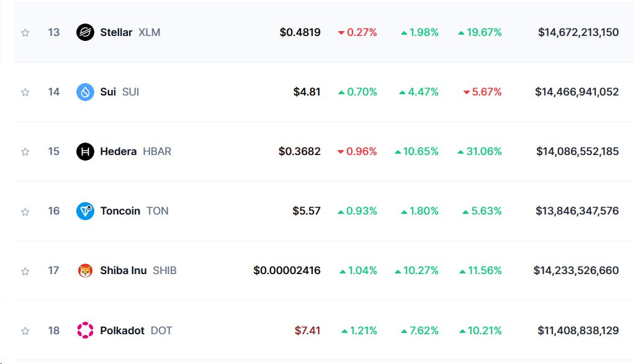This screenshot has width=633, height=364.
Task: Star Toncoin in row 16
Action: (25, 211)
